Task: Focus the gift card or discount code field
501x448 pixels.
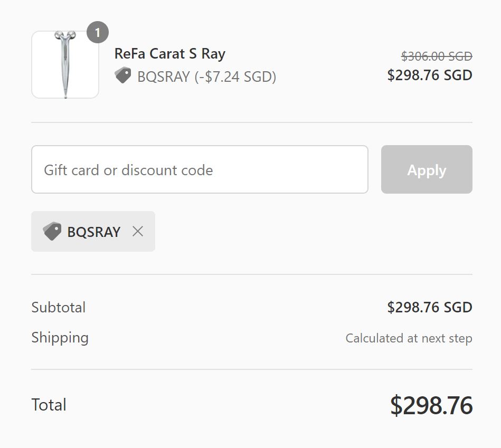Action: click(x=200, y=169)
